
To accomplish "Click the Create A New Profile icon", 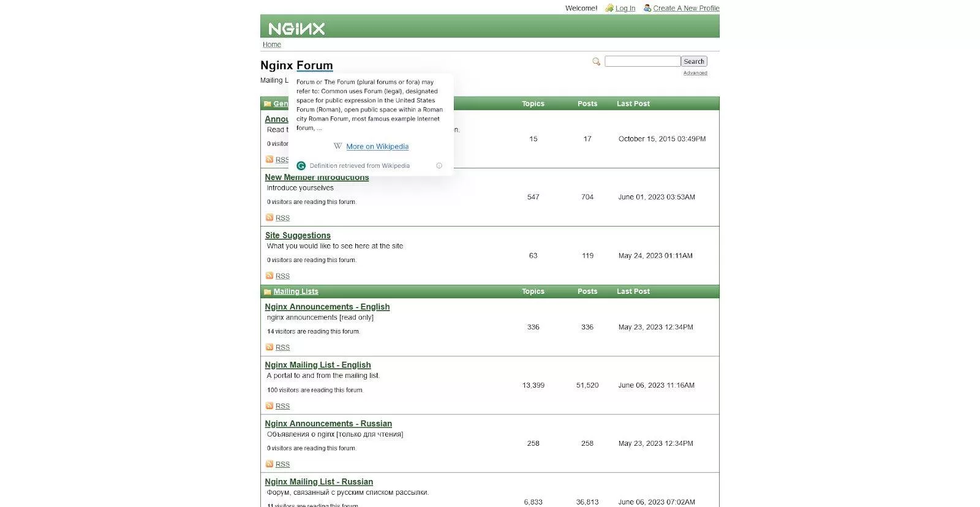I will pyautogui.click(x=647, y=8).
